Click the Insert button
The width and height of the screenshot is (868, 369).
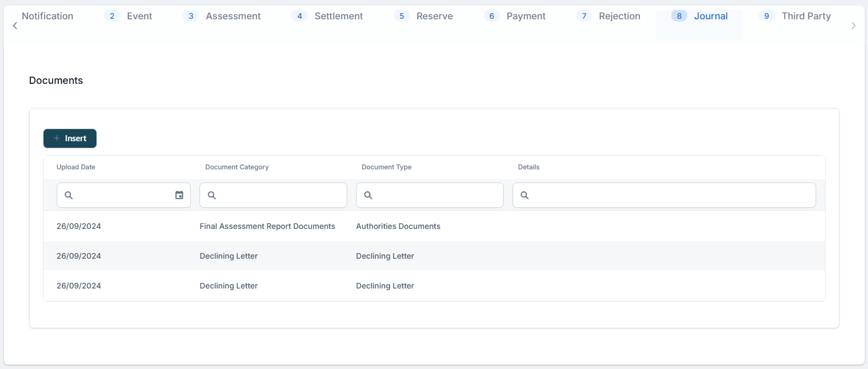(x=70, y=138)
